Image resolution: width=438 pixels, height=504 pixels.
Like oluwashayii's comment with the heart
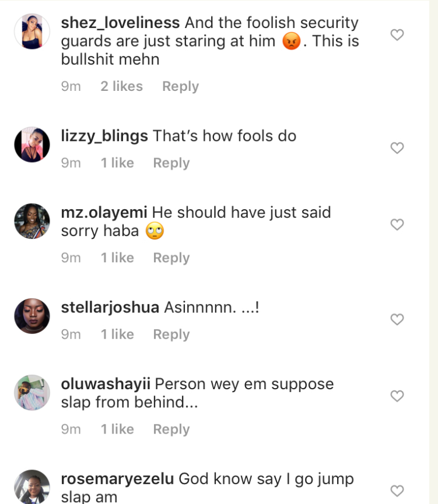(397, 396)
